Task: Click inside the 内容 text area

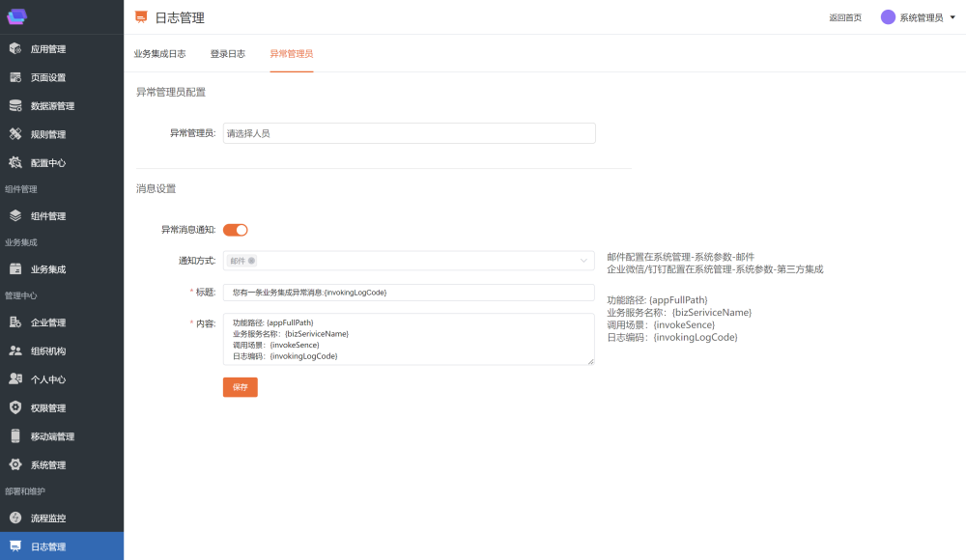Action: pyautogui.click(x=409, y=339)
